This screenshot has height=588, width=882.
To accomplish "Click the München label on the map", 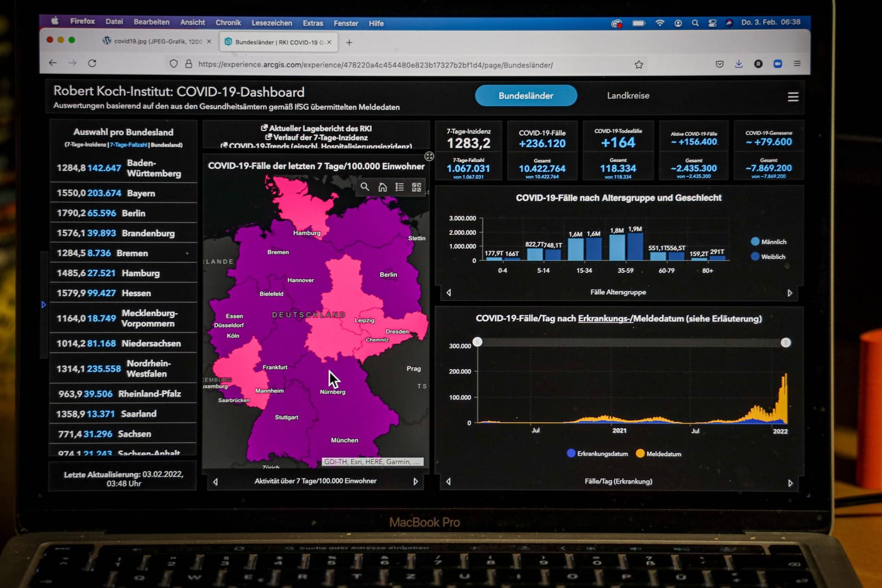I will click(x=345, y=440).
